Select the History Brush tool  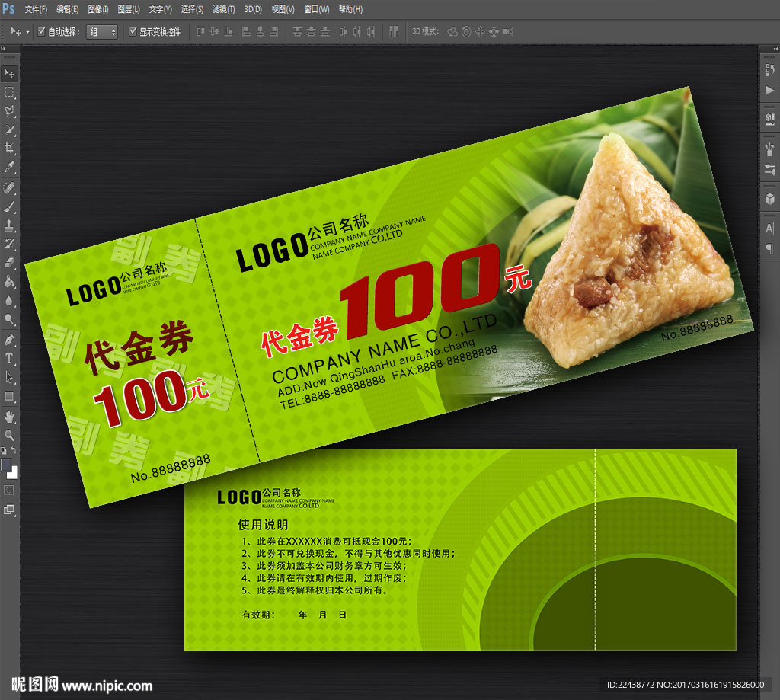(x=9, y=245)
